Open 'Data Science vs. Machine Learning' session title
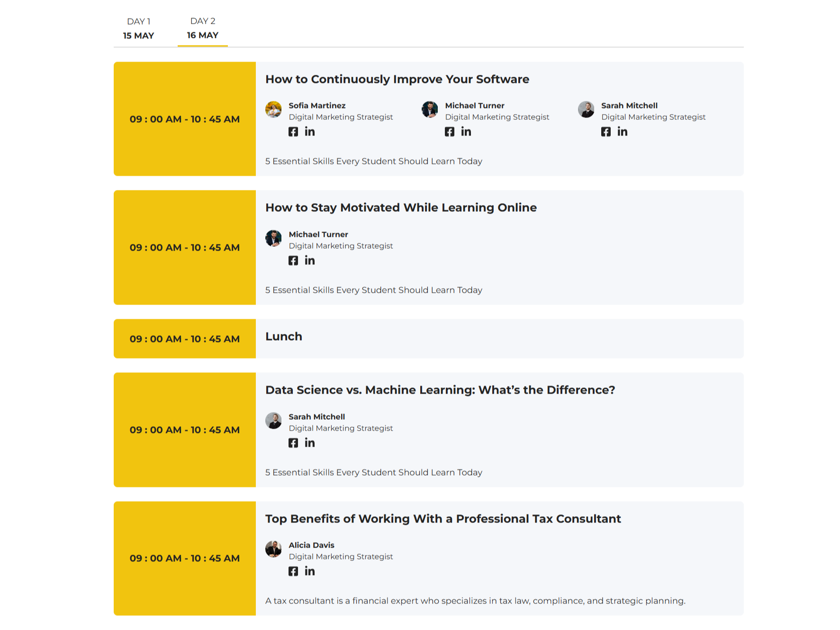The image size is (840, 630). pyautogui.click(x=440, y=390)
